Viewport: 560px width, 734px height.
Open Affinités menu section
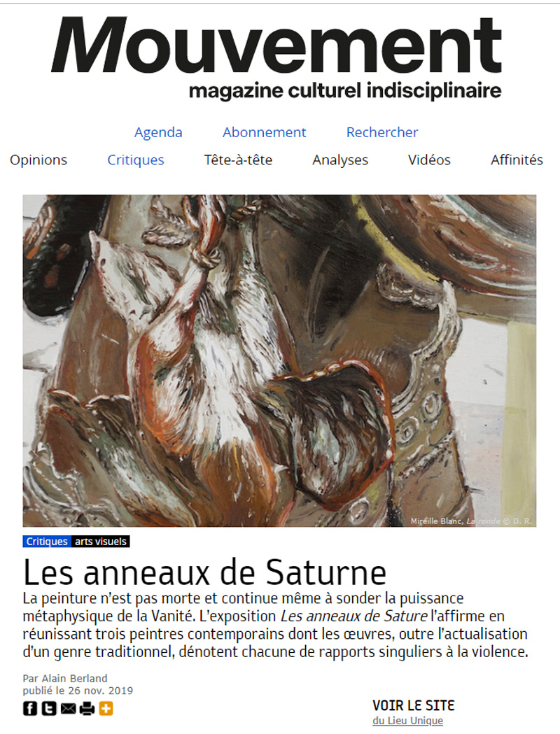click(517, 160)
